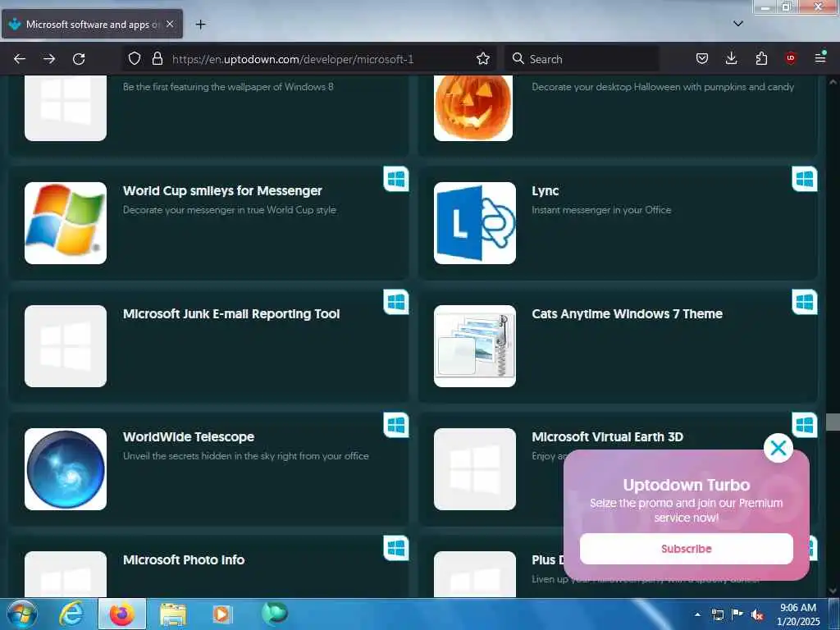Select the Microsoft software and apps tab

coord(92,24)
